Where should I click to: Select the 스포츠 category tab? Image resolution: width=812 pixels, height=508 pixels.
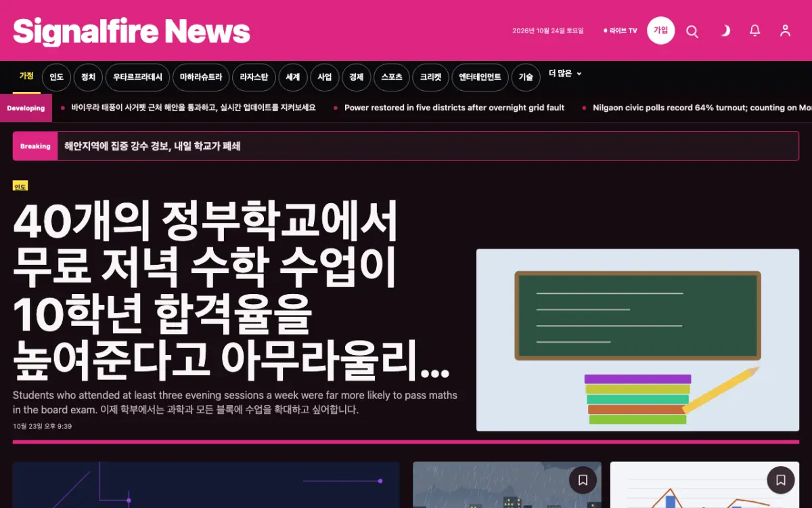click(392, 77)
